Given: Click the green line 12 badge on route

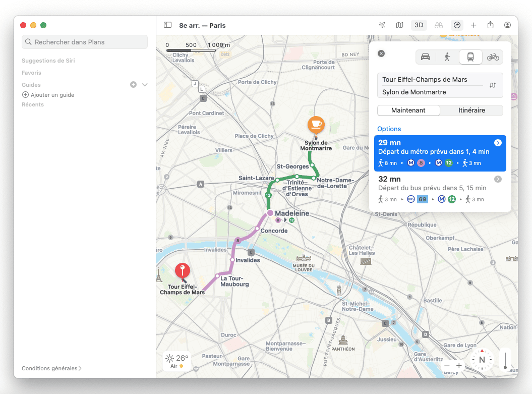Looking at the screenshot, I should [x=268, y=195].
